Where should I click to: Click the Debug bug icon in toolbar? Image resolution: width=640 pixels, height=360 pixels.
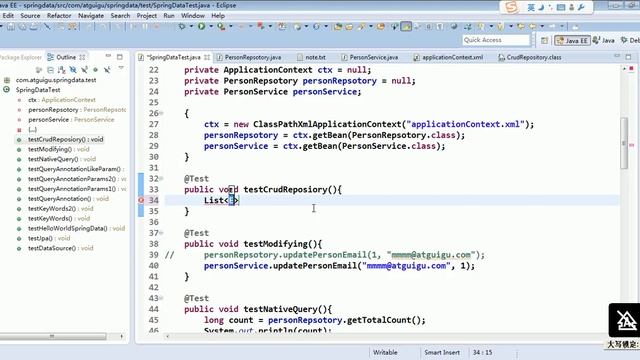(182, 27)
